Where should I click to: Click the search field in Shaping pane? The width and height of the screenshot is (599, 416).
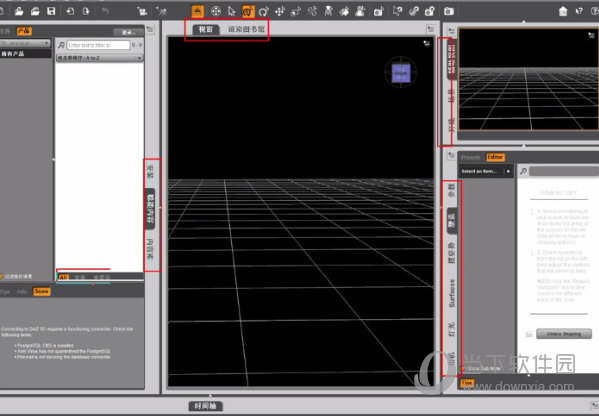564,171
